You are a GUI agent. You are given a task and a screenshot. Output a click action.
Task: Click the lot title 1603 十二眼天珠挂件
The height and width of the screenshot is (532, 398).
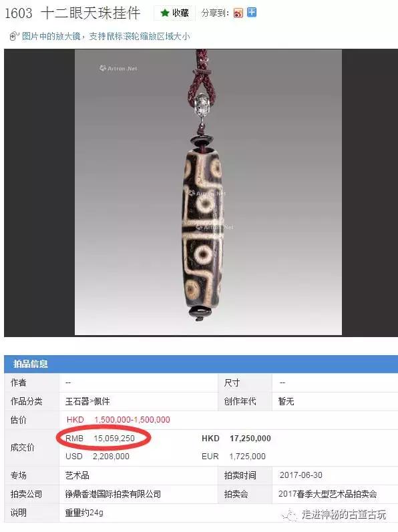click(x=73, y=13)
